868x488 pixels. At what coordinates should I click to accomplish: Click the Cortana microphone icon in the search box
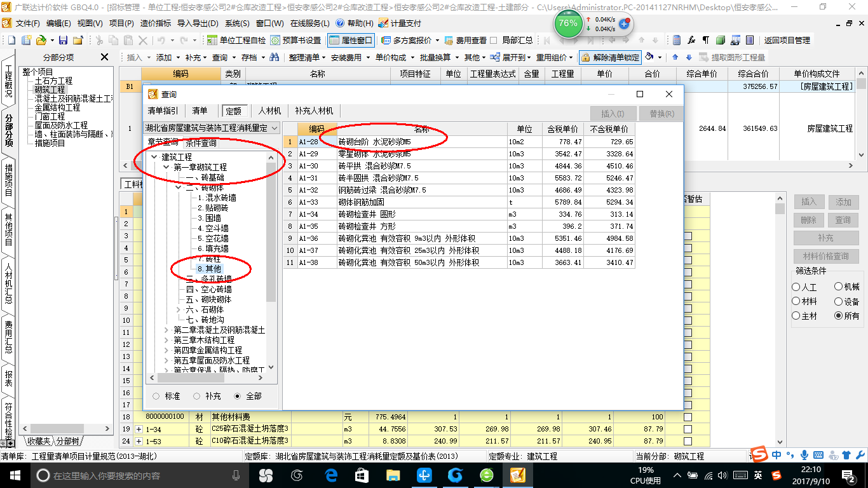coord(236,475)
